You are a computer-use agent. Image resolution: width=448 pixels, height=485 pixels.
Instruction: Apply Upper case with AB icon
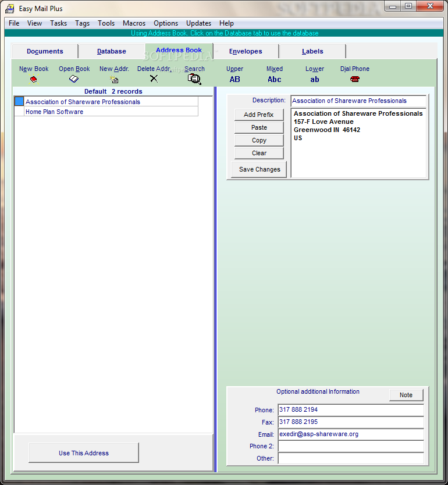(x=234, y=80)
